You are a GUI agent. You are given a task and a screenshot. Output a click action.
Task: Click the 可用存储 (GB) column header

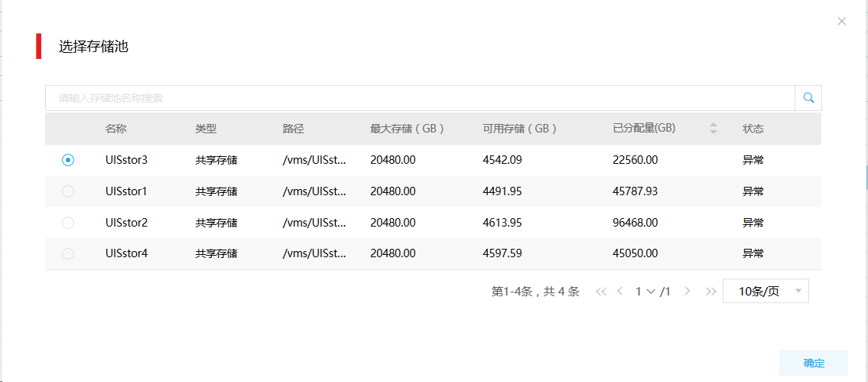(x=520, y=129)
